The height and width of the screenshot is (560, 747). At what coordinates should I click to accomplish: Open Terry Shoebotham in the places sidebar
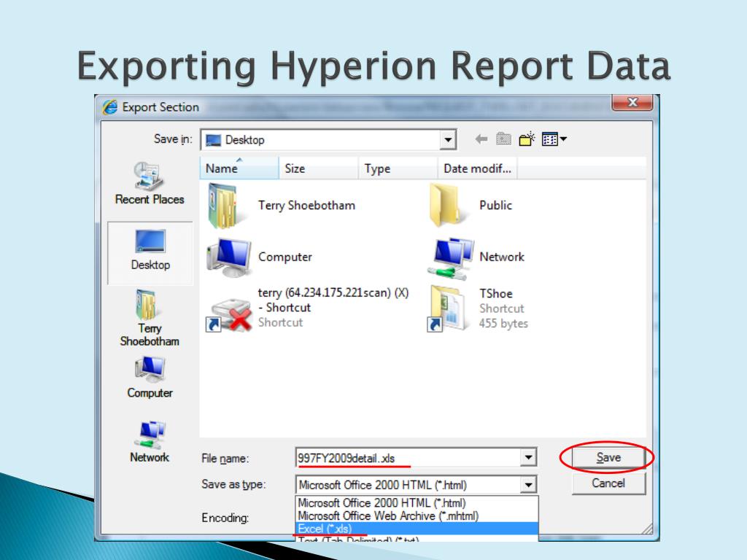tap(150, 318)
